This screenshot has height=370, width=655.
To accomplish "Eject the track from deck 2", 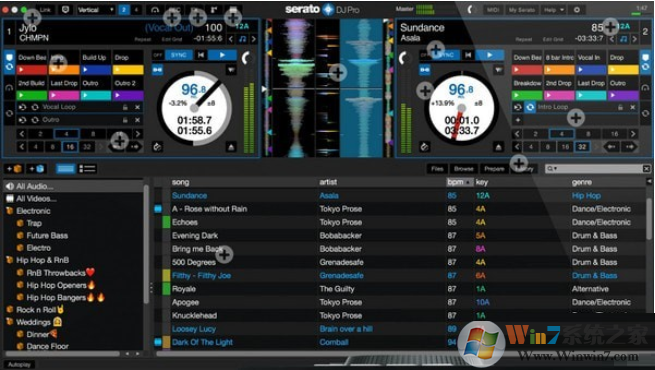I will click(x=498, y=147).
